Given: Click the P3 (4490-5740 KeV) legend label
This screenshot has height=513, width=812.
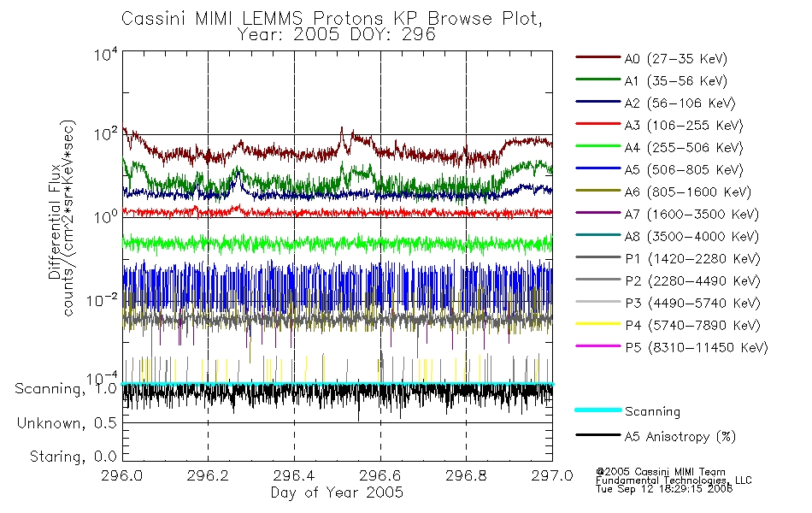Looking at the screenshot, I should click(x=692, y=304).
